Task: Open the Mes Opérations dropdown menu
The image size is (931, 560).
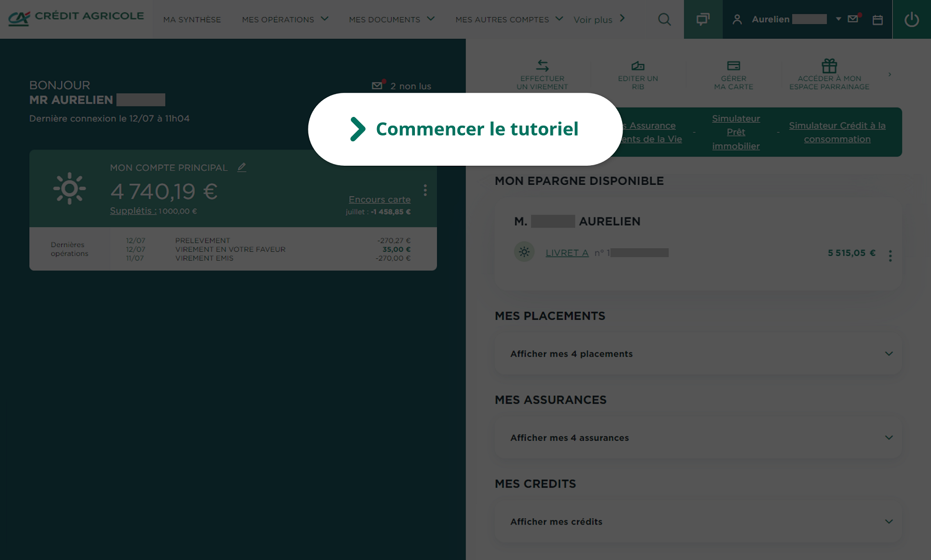Action: click(x=285, y=20)
